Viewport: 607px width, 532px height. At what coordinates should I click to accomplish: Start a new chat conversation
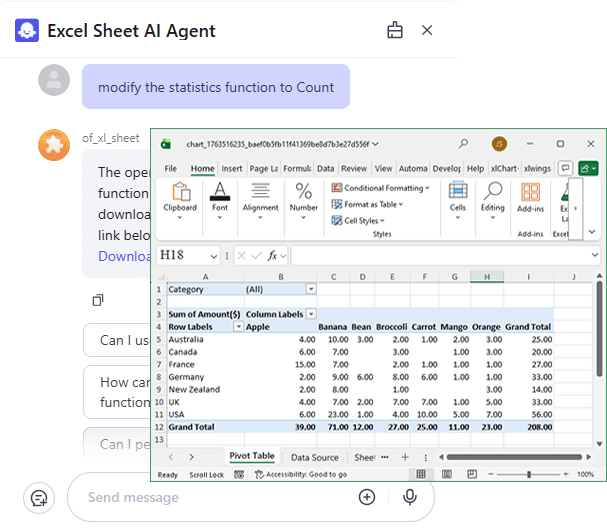(39, 498)
